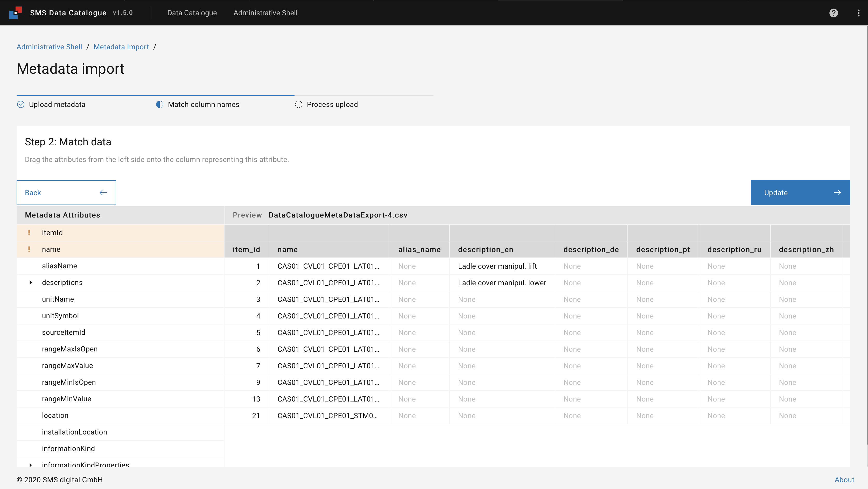This screenshot has height=489, width=868.
Task: Follow the Administrative Shell breadcrumb link
Action: click(49, 47)
